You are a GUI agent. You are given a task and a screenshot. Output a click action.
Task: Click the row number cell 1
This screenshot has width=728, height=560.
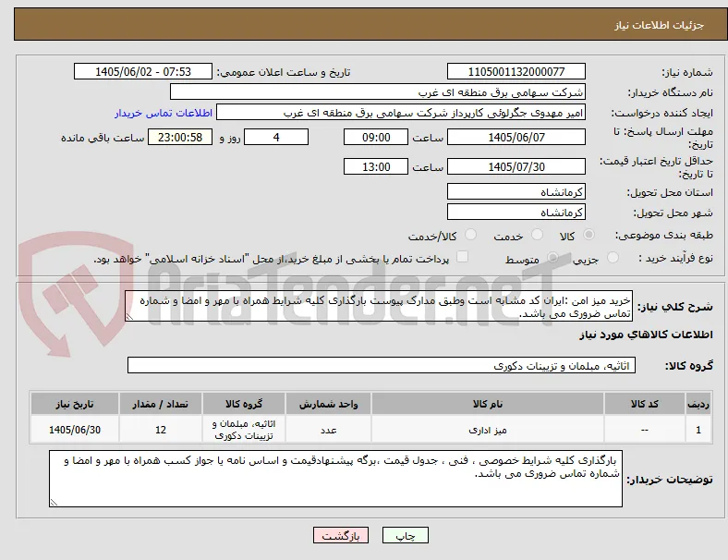[x=698, y=430]
